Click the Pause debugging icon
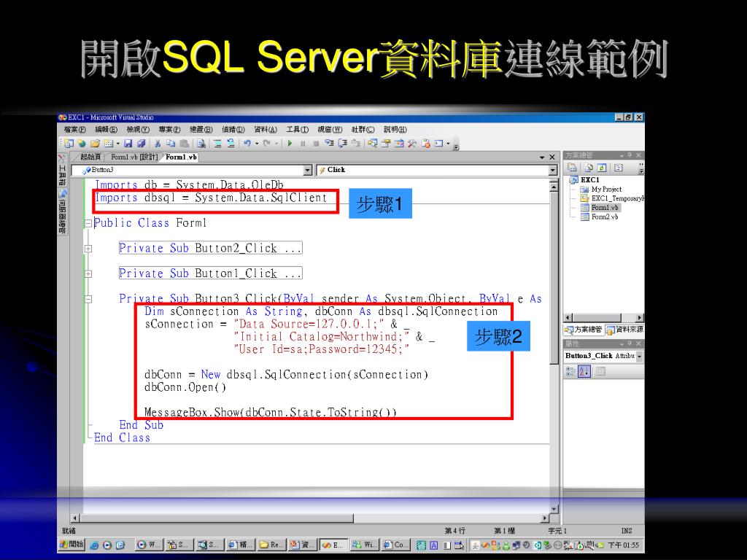 click(x=303, y=144)
